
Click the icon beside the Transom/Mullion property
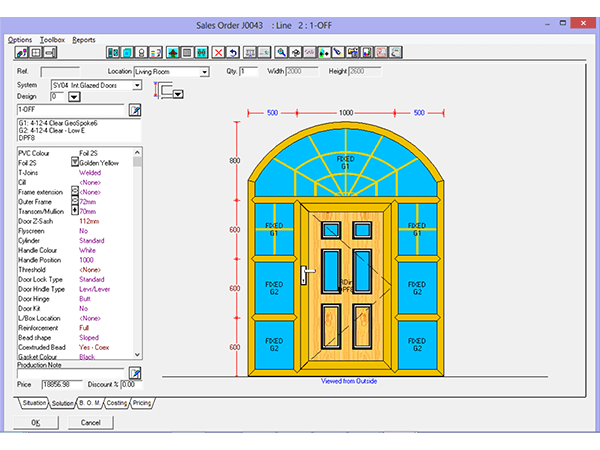(x=74, y=211)
